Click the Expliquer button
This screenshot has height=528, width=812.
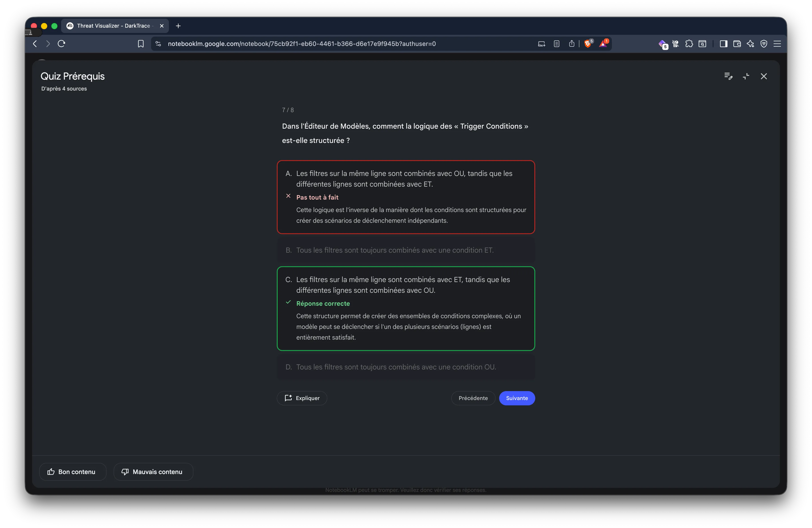(x=301, y=398)
